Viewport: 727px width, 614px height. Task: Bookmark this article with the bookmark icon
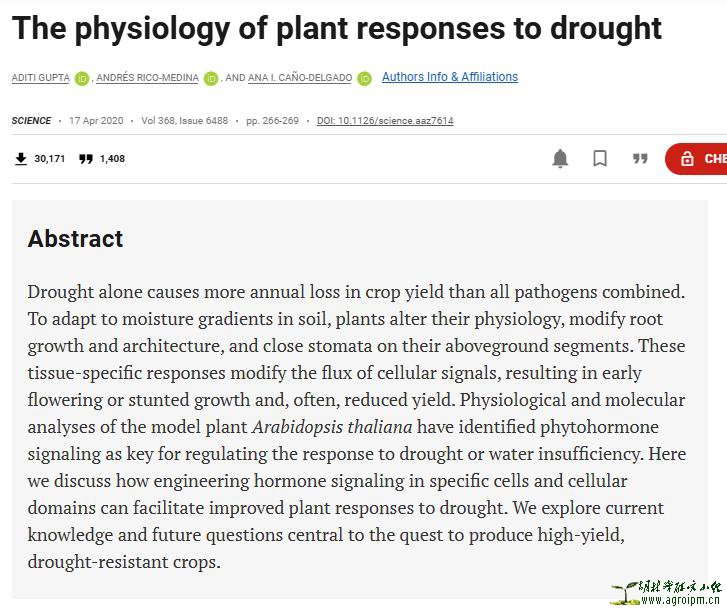600,159
